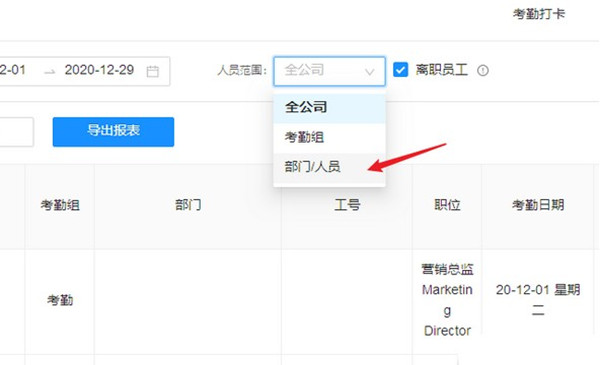Click the 考勤日期 column header
This screenshot has width=600, height=365.
[x=538, y=206]
